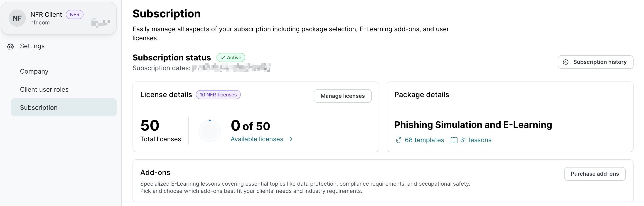Click the Active checkmark status badge

[231, 57]
